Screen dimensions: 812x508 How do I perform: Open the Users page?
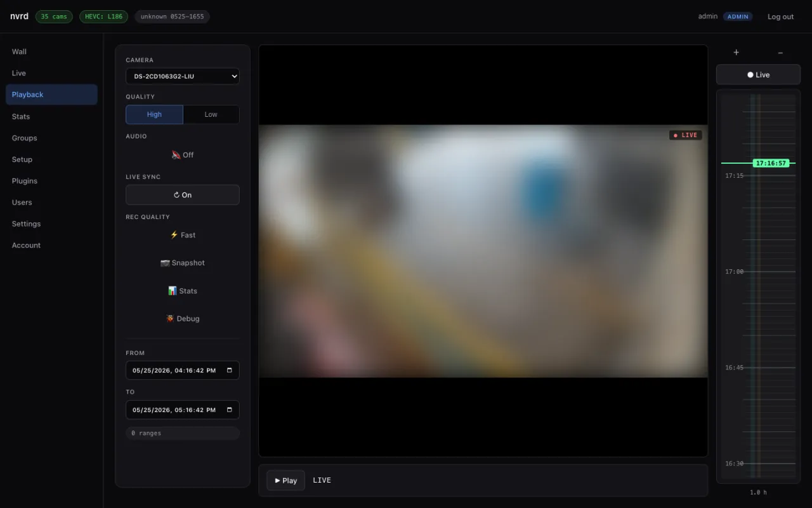[x=51, y=203]
